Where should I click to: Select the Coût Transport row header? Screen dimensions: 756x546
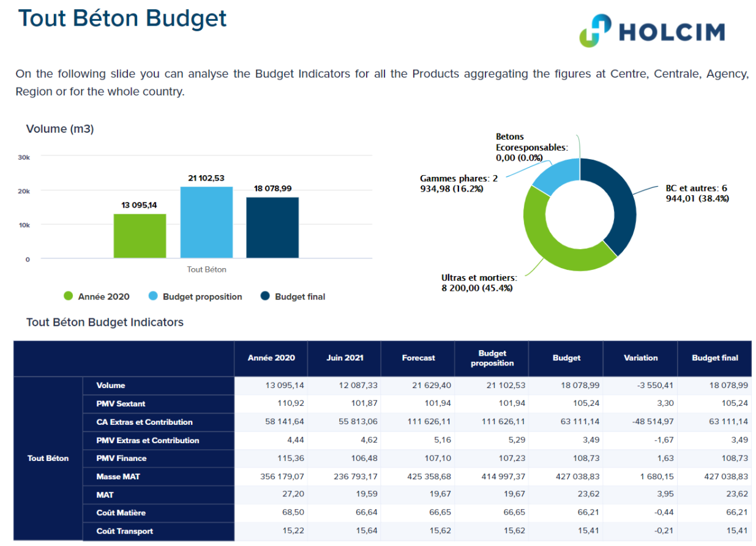click(x=159, y=531)
